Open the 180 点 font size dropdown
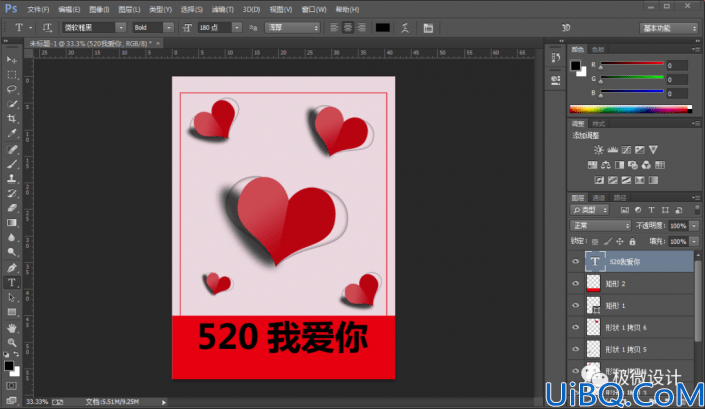The image size is (705, 409). click(x=236, y=28)
